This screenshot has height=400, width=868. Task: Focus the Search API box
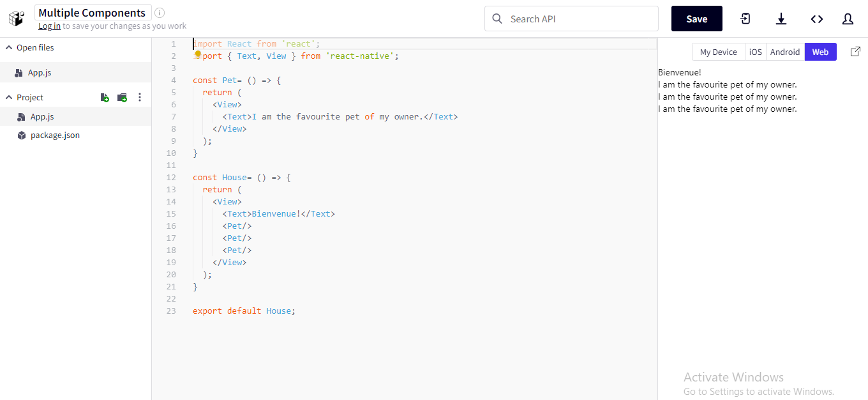[571, 19]
